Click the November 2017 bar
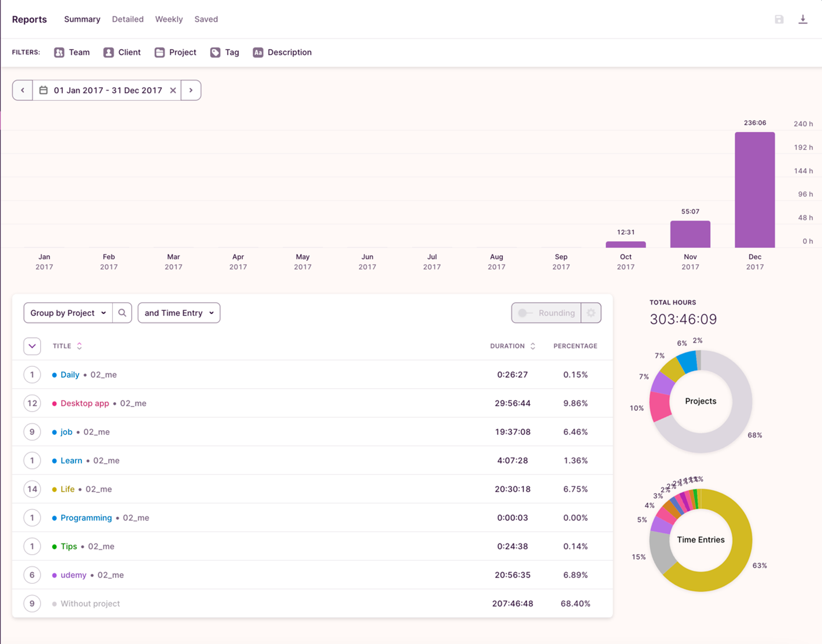This screenshot has height=644, width=822. (x=690, y=234)
